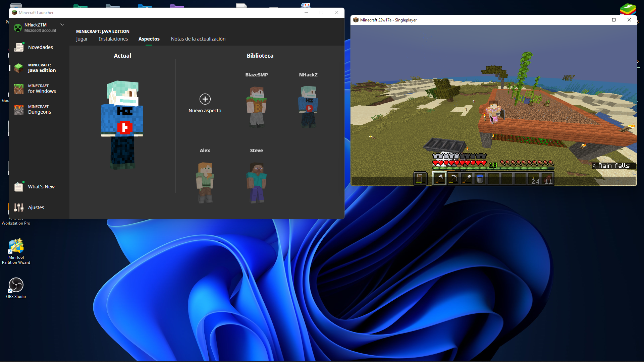Screen dimensions: 644x362
Task: Expand the NHackZTM account dropdown
Action: (x=62, y=25)
